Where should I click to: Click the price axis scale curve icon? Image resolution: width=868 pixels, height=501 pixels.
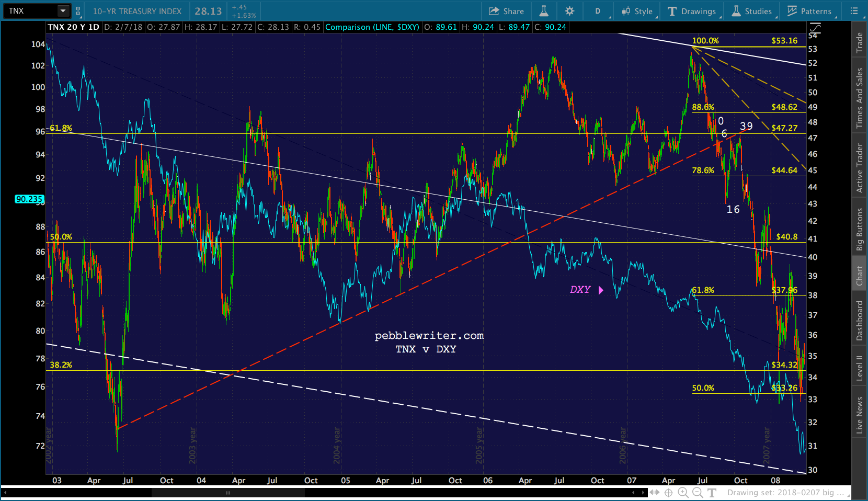tap(815, 27)
